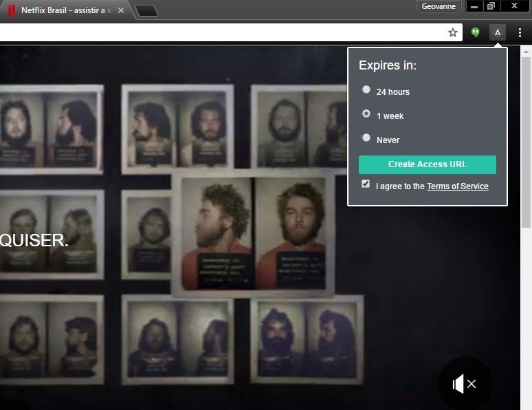Open the Hangouts extension icon

pyautogui.click(x=476, y=32)
